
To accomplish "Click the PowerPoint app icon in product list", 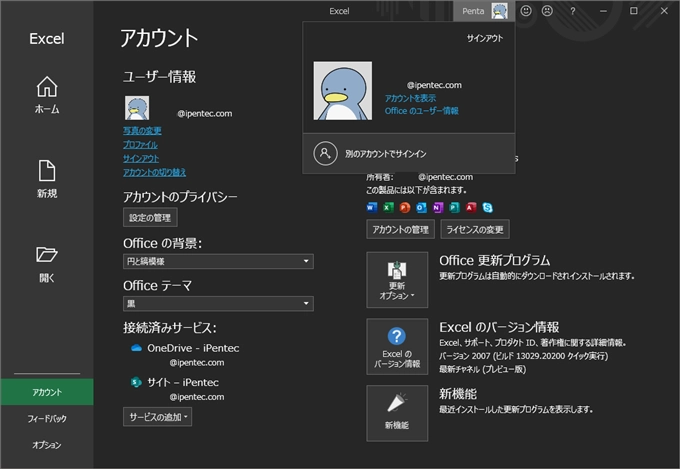I will [405, 208].
